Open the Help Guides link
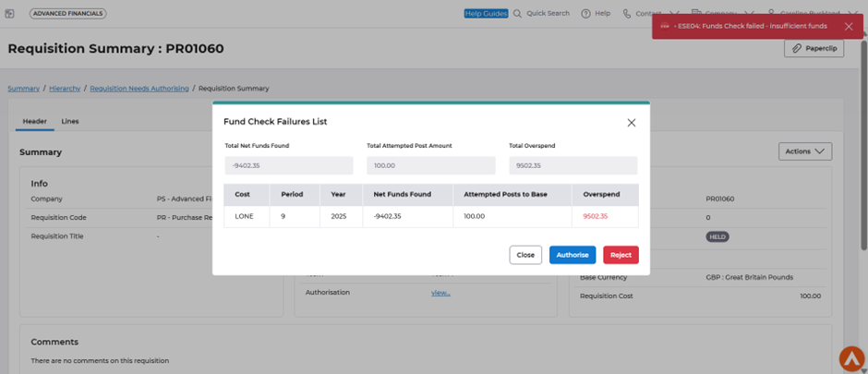Image resolution: width=868 pixels, height=374 pixels. pyautogui.click(x=486, y=14)
